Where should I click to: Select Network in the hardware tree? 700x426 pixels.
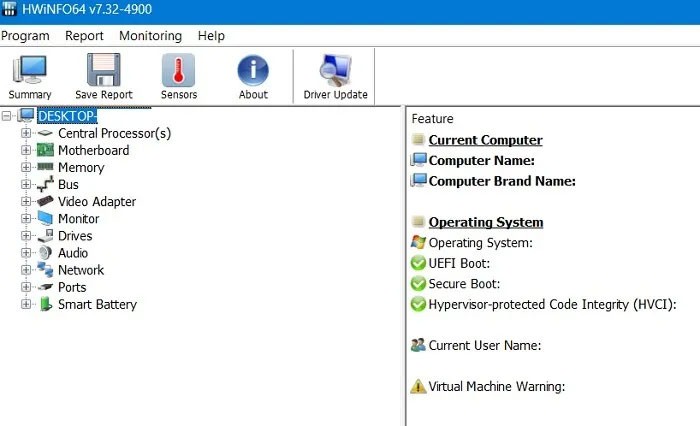tap(81, 270)
